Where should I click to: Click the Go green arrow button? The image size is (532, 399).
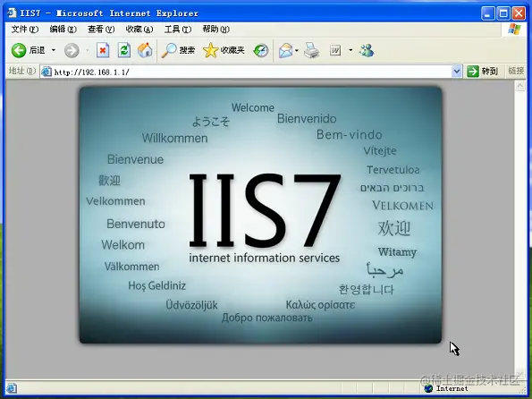[x=473, y=72]
